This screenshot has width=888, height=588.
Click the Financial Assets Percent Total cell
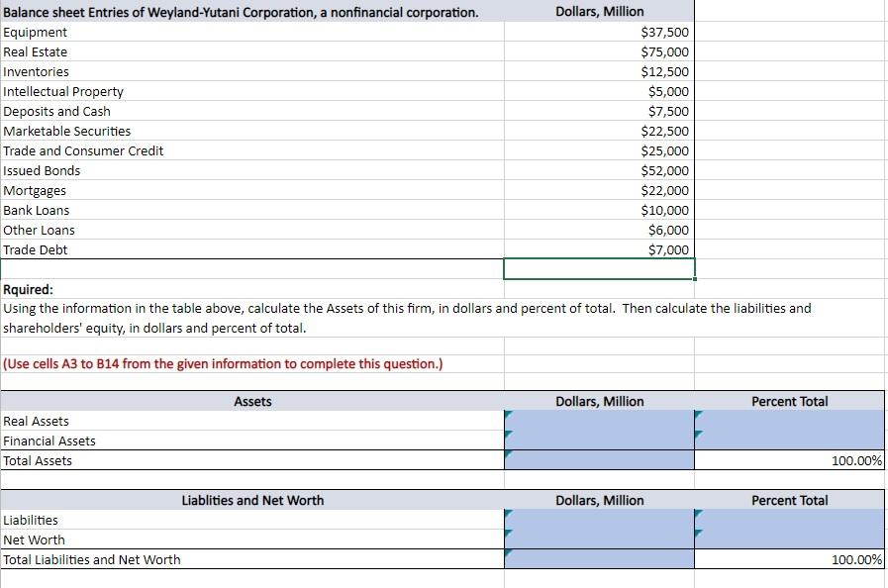pos(789,441)
